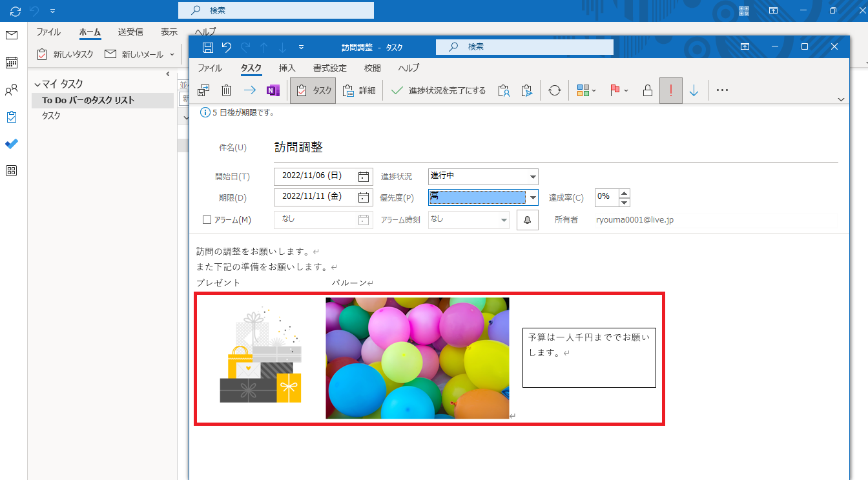Click 新しいタスク button in main window
Viewport: 868px width, 480px height.
point(65,55)
